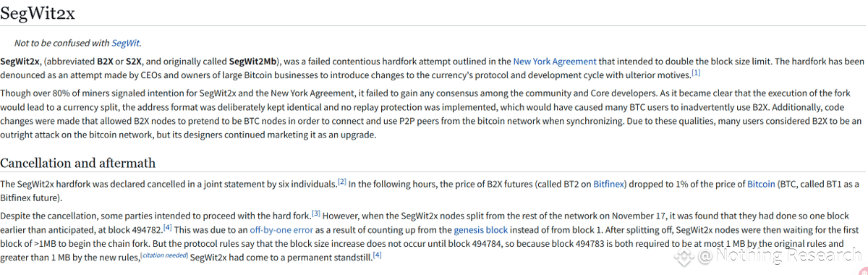This screenshot has height=275, width=868.
Task: Open reference [3] after hard fork
Action: [x=316, y=213]
